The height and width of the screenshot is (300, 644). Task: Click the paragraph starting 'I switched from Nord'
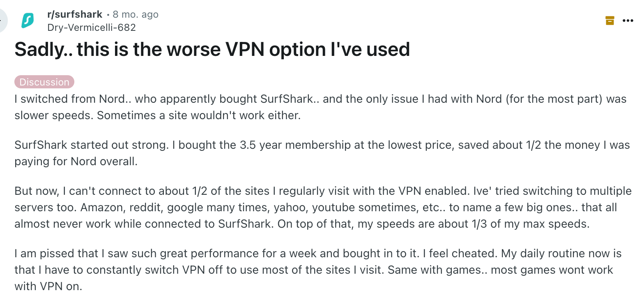pos(320,107)
